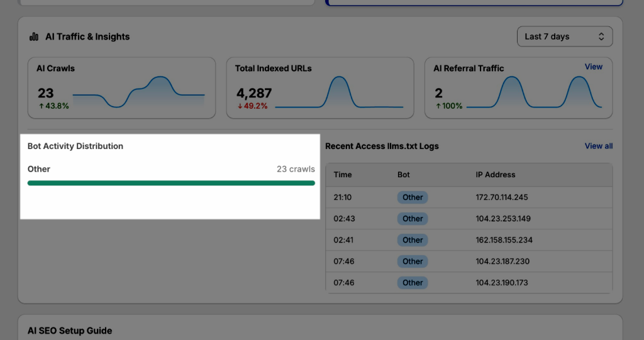This screenshot has height=340, width=644.
Task: Click the Time column header
Action: click(x=343, y=175)
